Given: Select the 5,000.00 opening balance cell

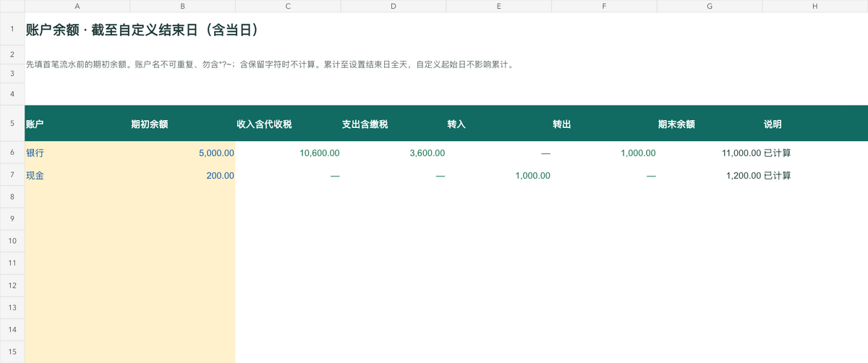Looking at the screenshot, I should coord(182,153).
